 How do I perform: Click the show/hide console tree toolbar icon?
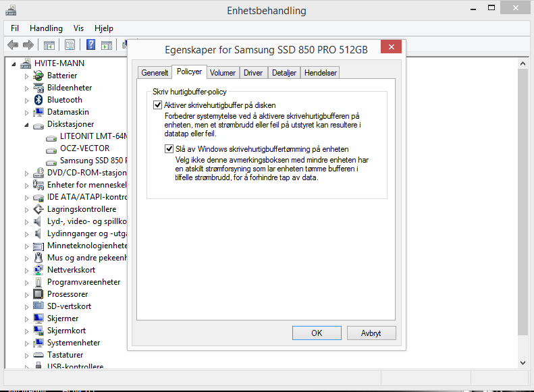[49, 45]
